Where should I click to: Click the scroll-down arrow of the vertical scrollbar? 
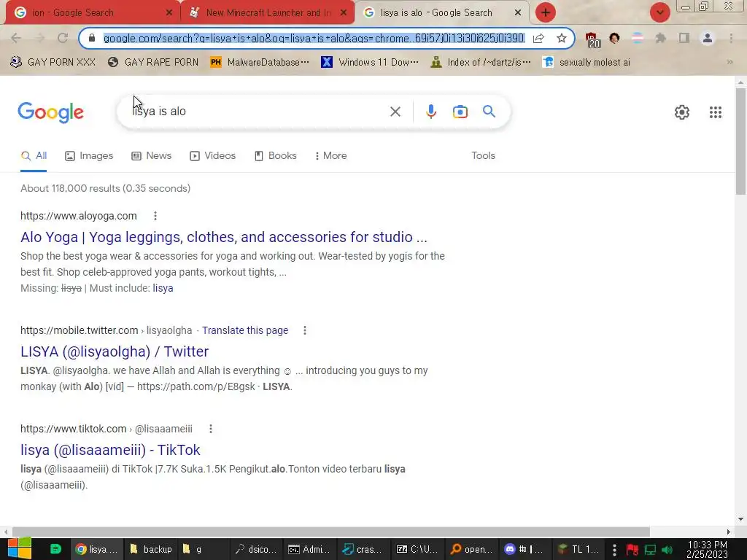(740, 519)
